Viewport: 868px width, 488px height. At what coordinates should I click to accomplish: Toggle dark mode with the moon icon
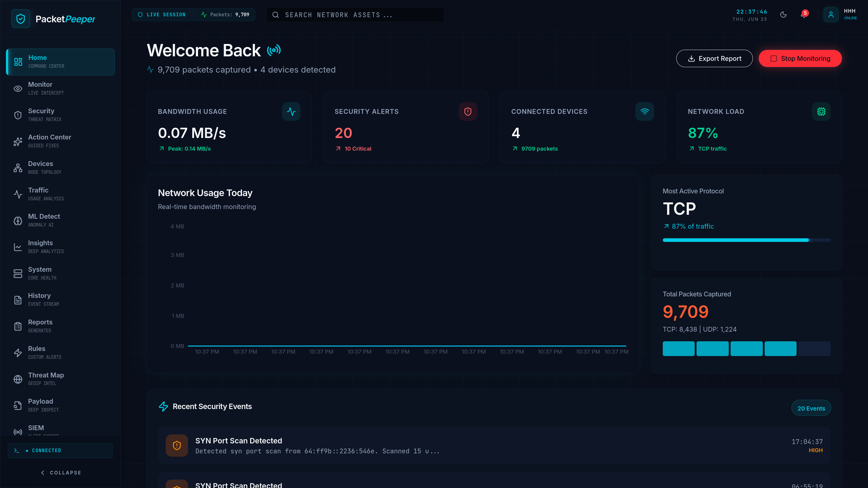783,14
